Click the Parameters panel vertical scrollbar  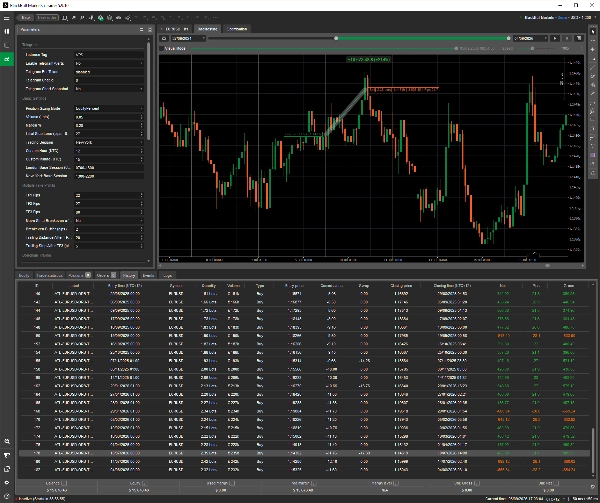(148, 90)
